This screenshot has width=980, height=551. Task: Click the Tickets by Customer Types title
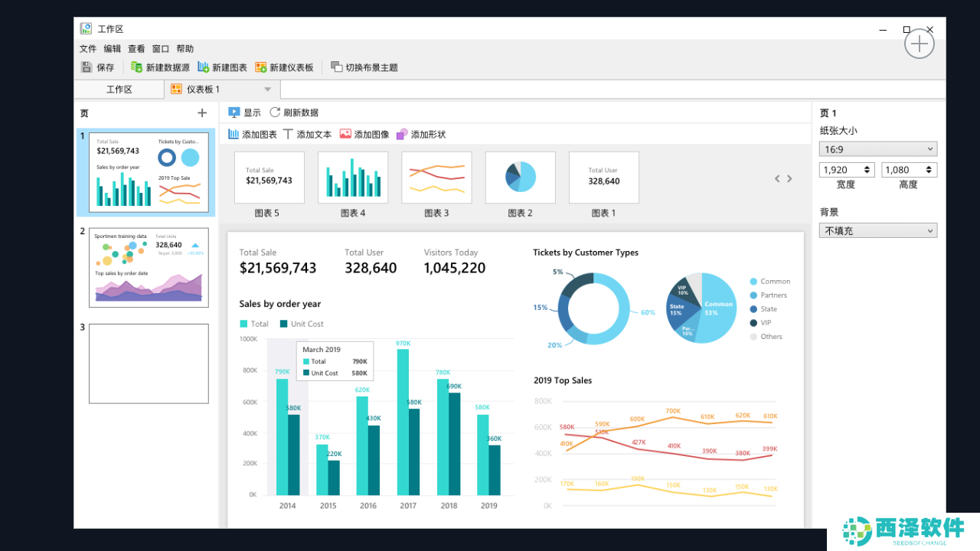coord(586,253)
